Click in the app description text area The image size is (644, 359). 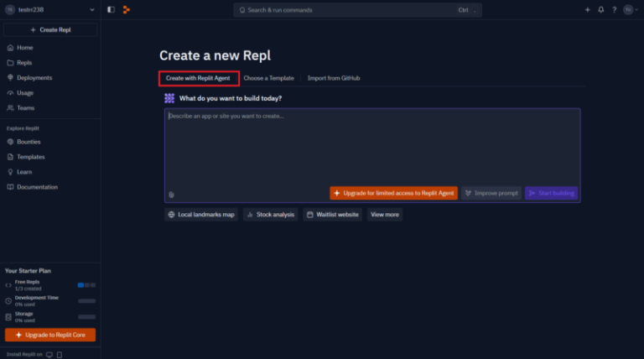[371, 147]
